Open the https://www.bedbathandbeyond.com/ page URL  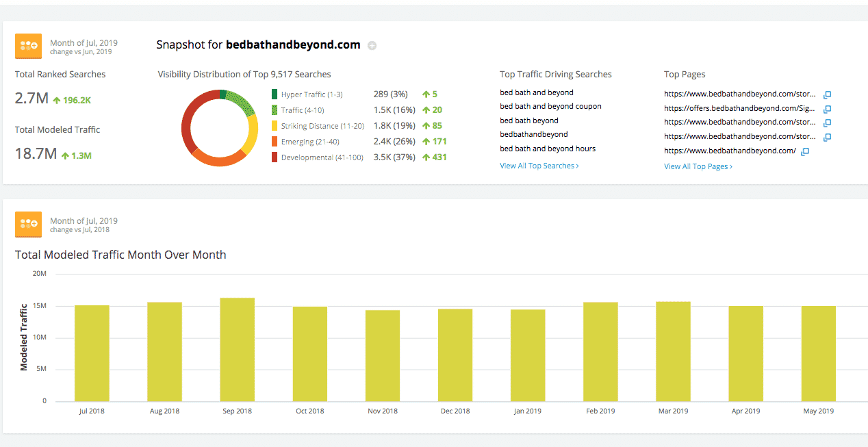(x=730, y=151)
